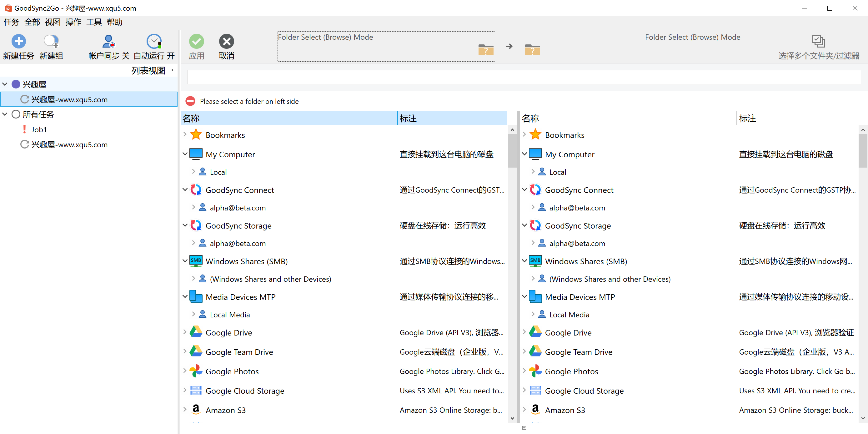This screenshot has width=868, height=434.
Task: Expand Google Drive in the right pane
Action: point(524,331)
